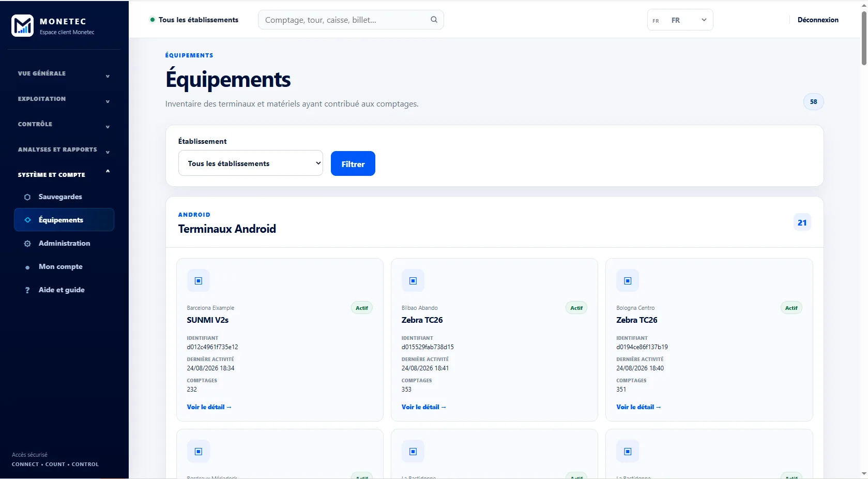Open Mon compte page

64,266
